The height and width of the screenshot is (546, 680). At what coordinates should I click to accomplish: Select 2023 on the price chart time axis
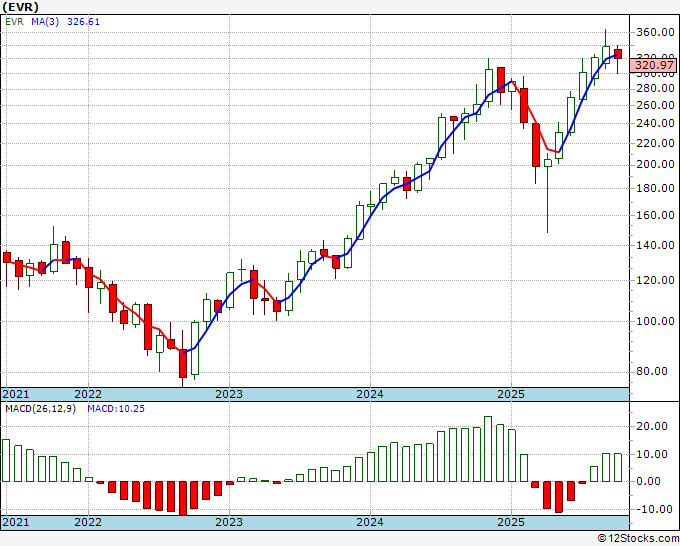coord(229,394)
